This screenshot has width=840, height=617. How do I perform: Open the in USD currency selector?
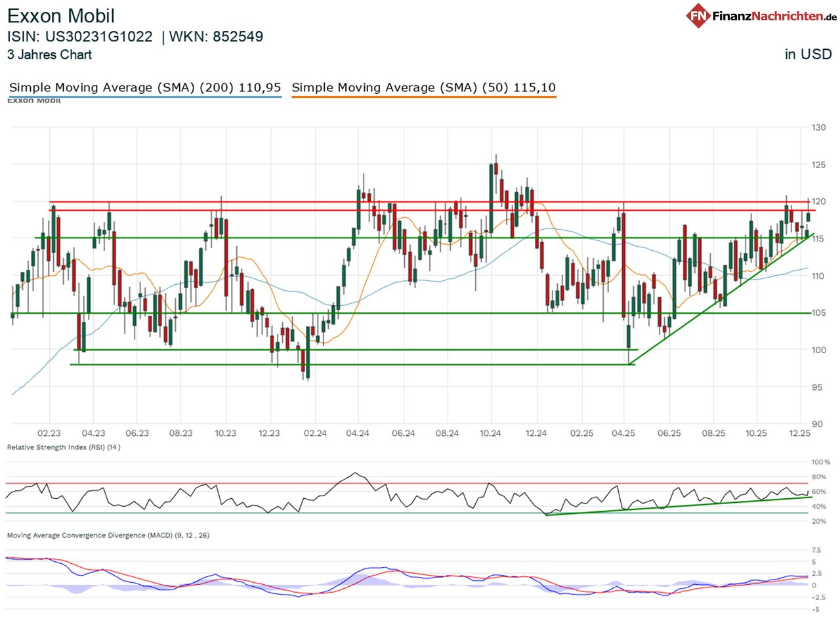coord(807,54)
